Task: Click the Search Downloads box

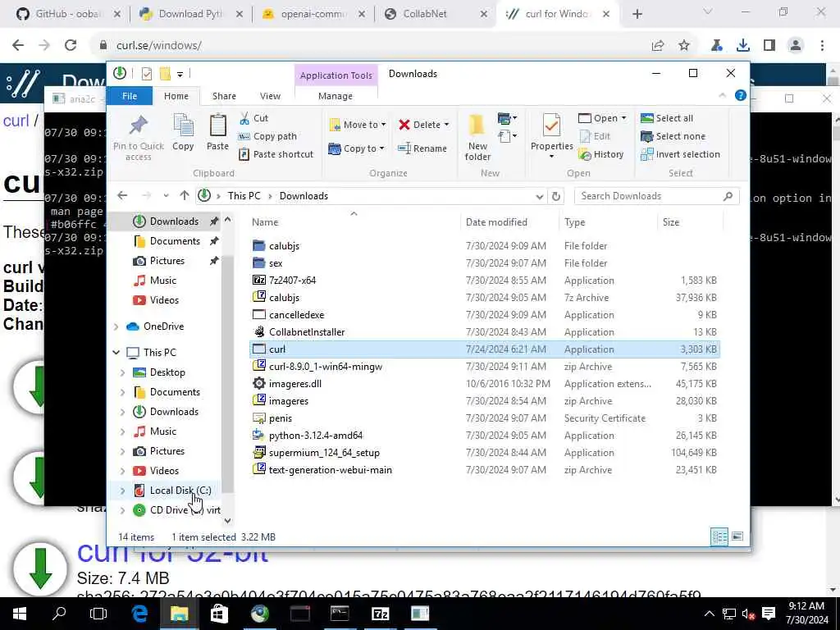Action: tap(657, 196)
